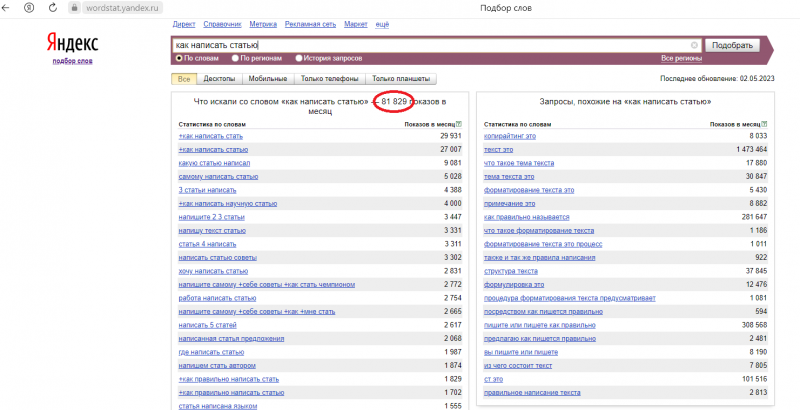Open query +как правильно написать статью
Viewport: 800px width, 410px height.
coord(232,393)
